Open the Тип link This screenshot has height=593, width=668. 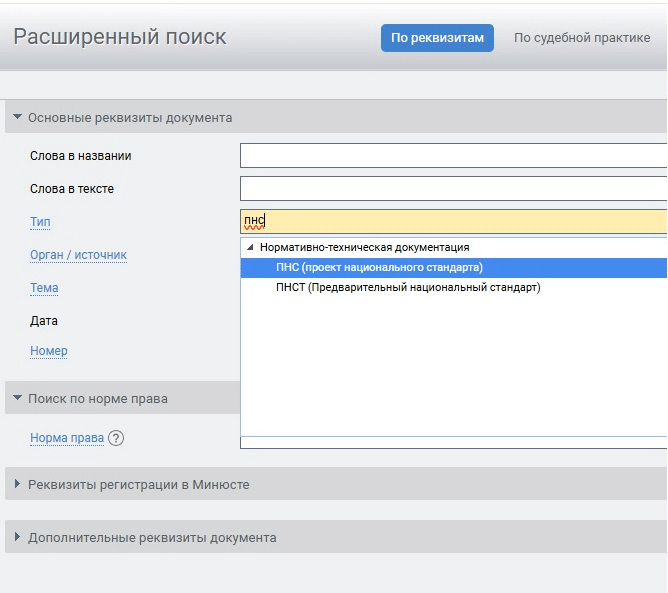tap(40, 222)
